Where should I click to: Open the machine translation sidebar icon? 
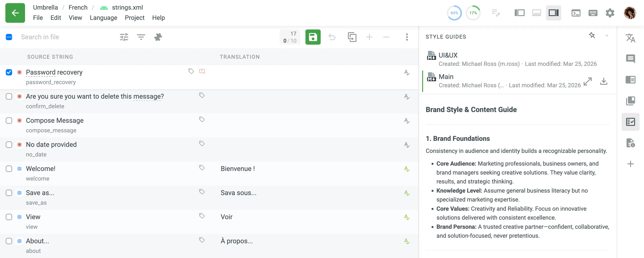click(630, 38)
